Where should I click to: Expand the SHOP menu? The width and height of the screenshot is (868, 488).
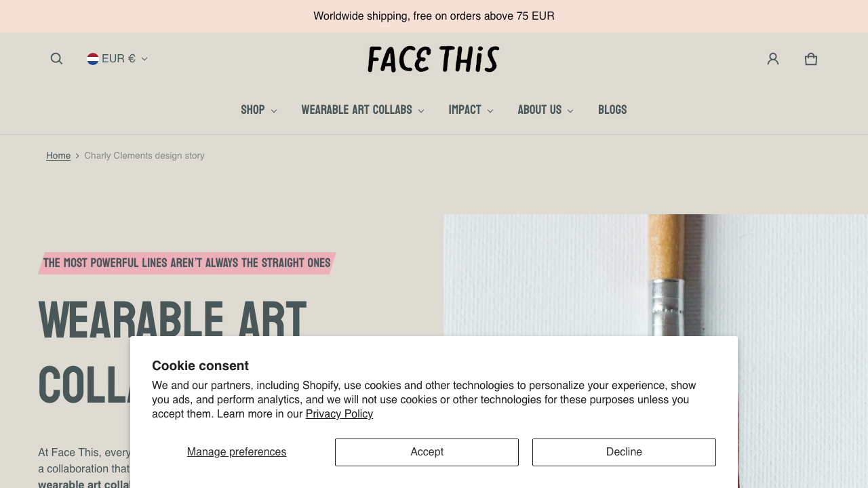[x=258, y=110]
